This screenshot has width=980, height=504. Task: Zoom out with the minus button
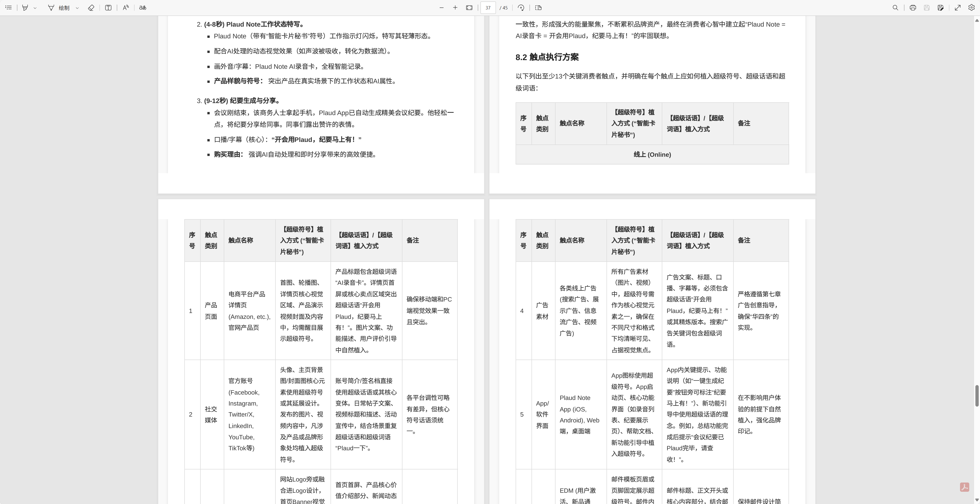pos(441,8)
